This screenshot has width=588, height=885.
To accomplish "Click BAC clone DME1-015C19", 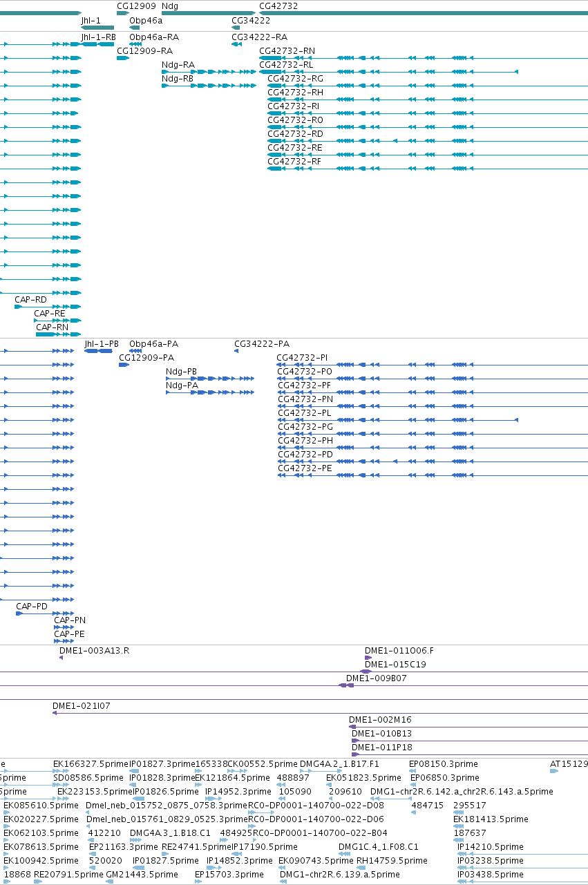I will pyautogui.click(x=395, y=664).
